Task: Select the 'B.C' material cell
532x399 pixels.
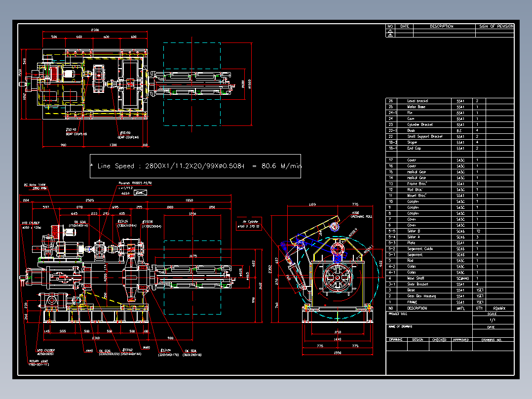Action: [459, 131]
